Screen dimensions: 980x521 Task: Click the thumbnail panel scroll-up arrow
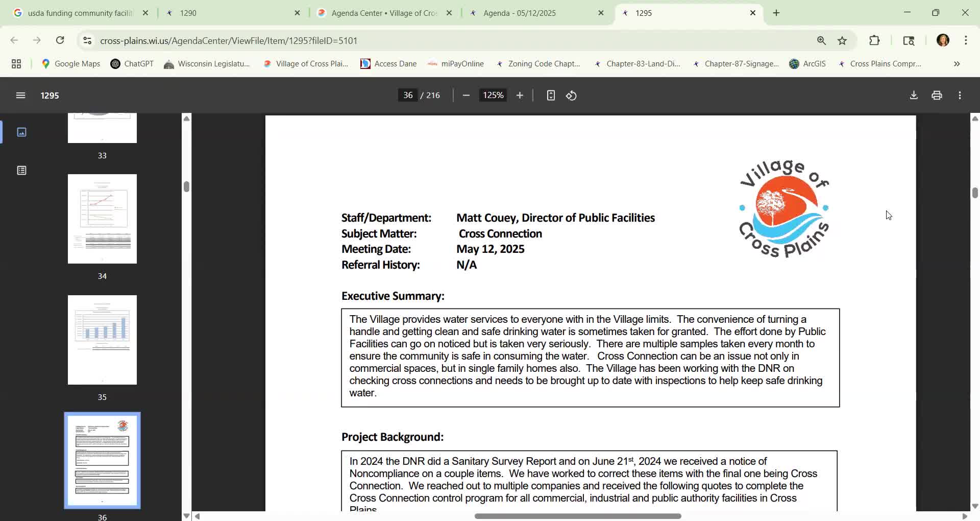pos(186,119)
